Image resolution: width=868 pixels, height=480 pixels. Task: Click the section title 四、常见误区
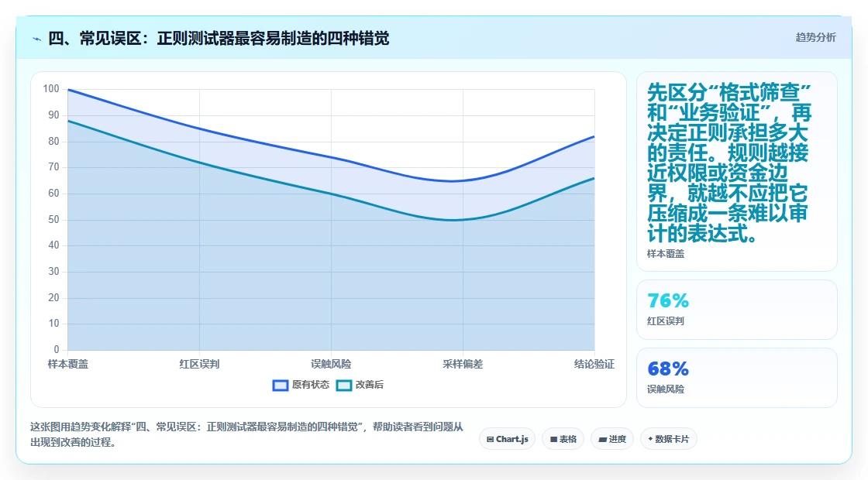[x=219, y=39]
